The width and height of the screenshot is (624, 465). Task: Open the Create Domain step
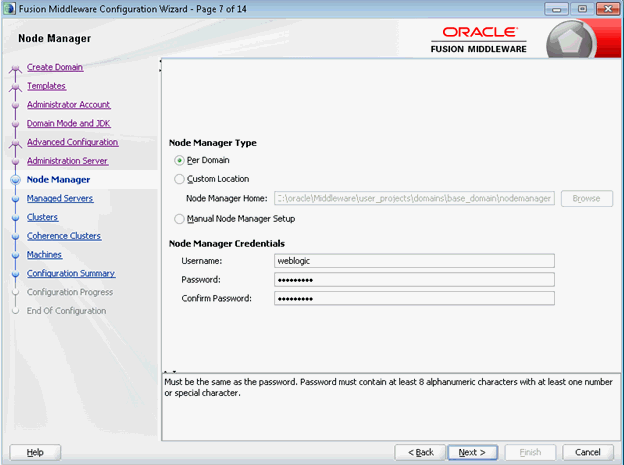tap(55, 67)
